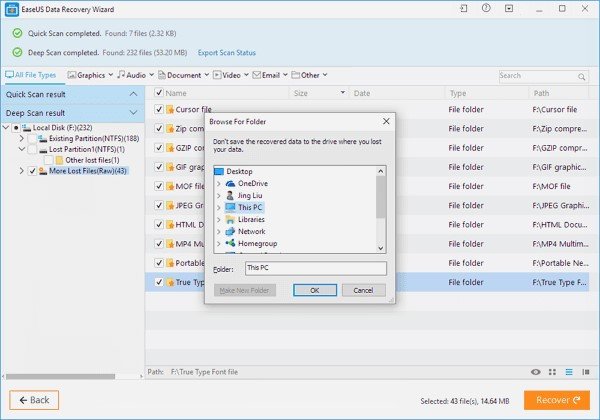Click the preview eye icon
Image resolution: width=600 pixels, height=420 pixels.
point(537,371)
